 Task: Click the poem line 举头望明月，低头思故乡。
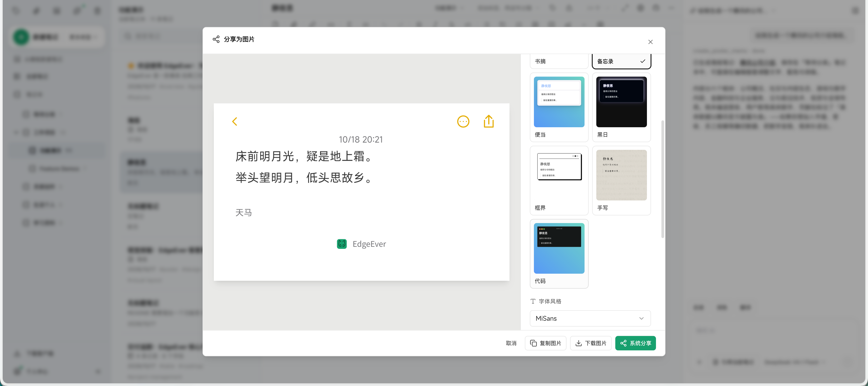coord(304,177)
